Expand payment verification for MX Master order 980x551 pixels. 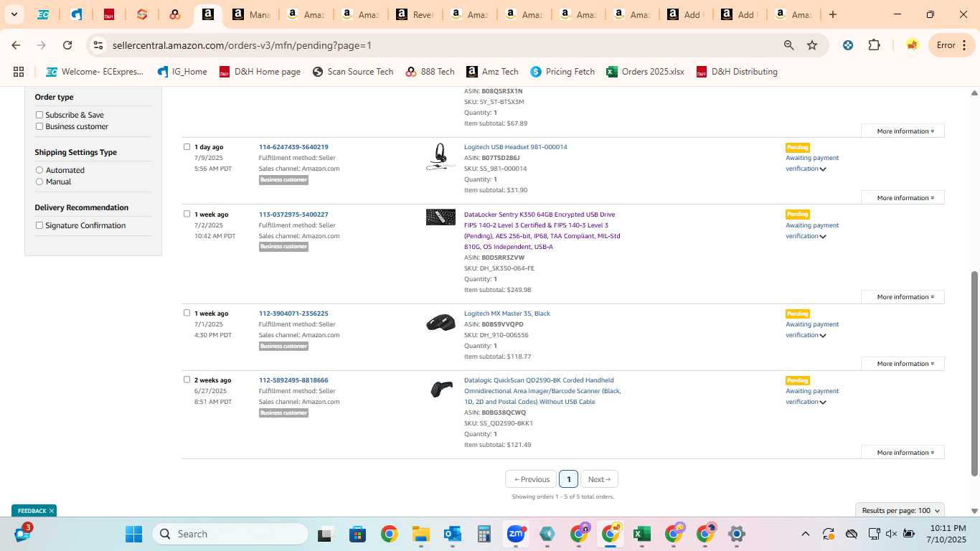(823, 336)
